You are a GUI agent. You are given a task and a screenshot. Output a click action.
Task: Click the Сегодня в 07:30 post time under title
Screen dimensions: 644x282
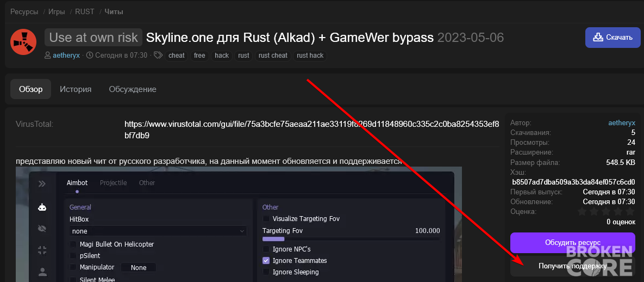pyautogui.click(x=121, y=56)
